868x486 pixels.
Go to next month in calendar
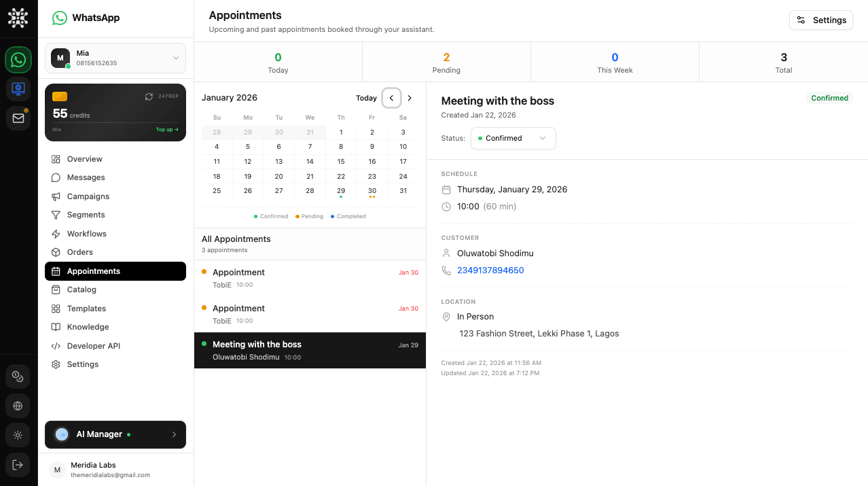pyautogui.click(x=410, y=98)
